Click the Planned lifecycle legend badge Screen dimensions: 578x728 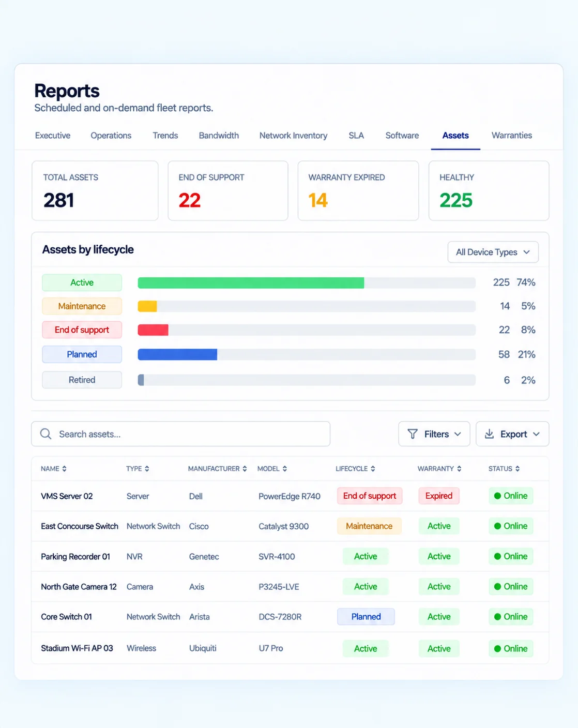tap(82, 354)
